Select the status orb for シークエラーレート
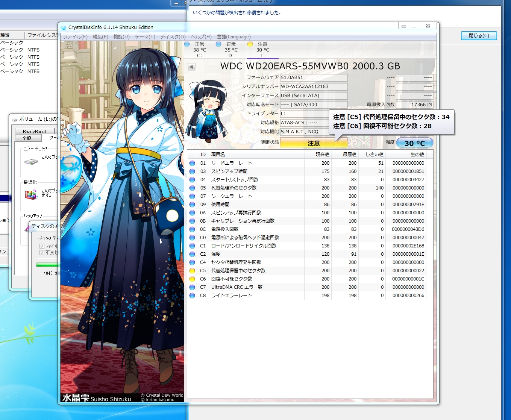 tap(192, 196)
